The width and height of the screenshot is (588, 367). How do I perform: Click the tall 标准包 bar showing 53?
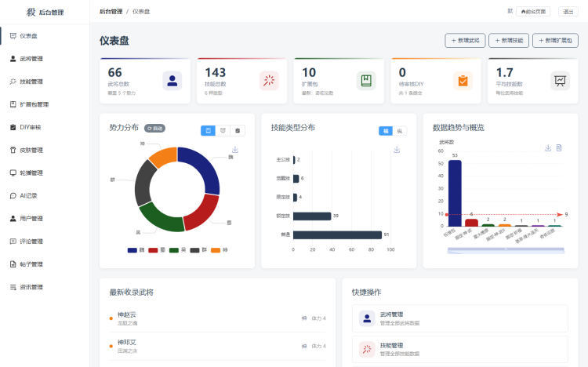[455, 193]
